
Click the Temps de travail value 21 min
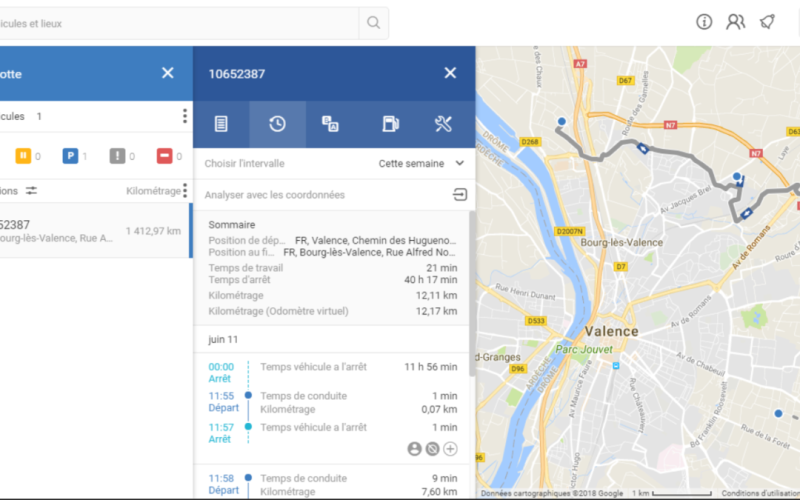click(442, 268)
